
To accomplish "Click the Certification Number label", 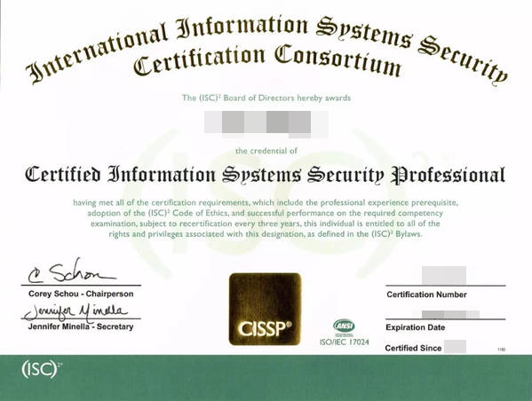I will tap(426, 295).
